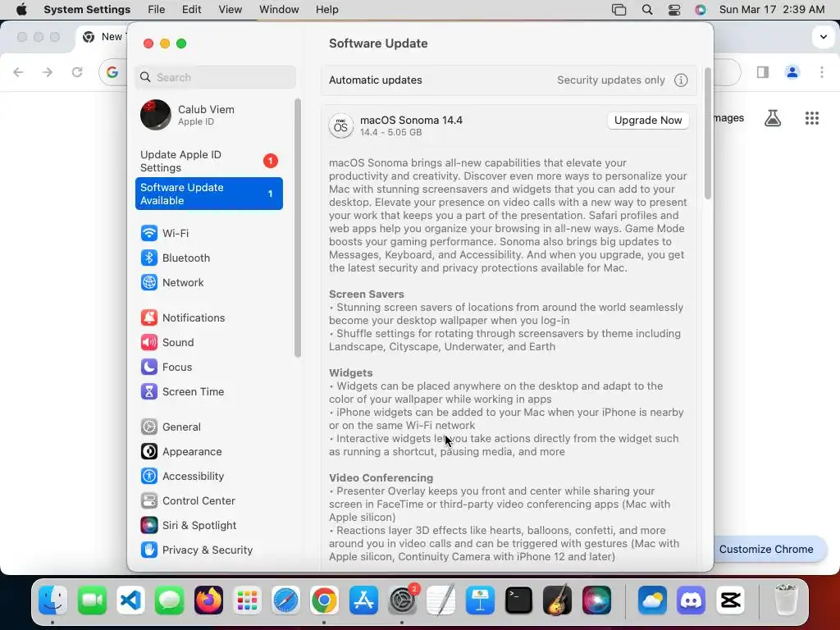Open Finder from the Dock
840x630 pixels.
coord(53,600)
